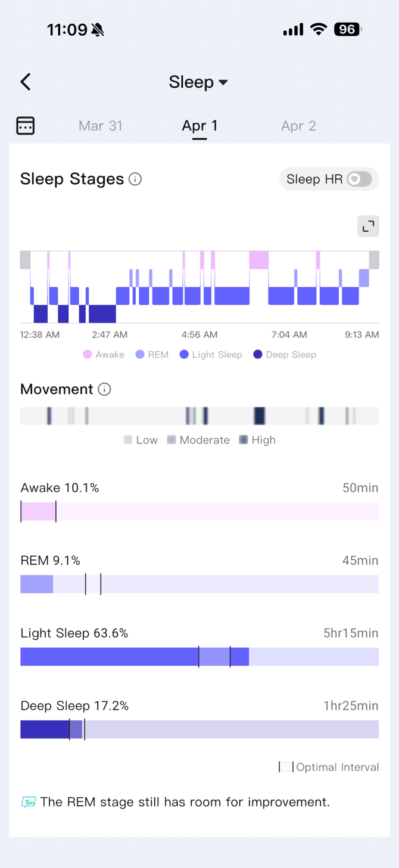This screenshot has width=399, height=868.
Task: Open the Movement info icon
Action: point(104,389)
